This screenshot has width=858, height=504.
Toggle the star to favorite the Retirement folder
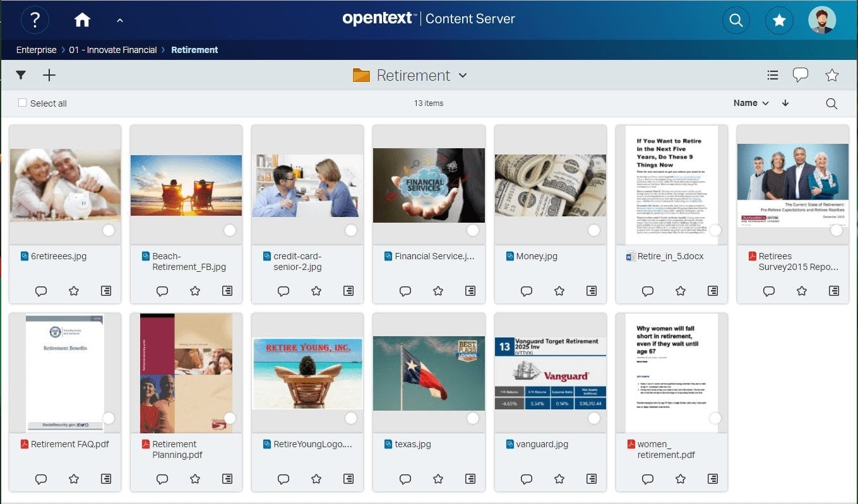[x=831, y=75]
